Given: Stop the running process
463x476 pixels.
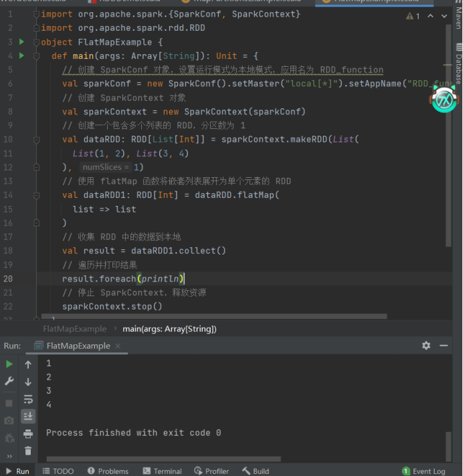Looking at the screenshot, I should click(9, 403).
